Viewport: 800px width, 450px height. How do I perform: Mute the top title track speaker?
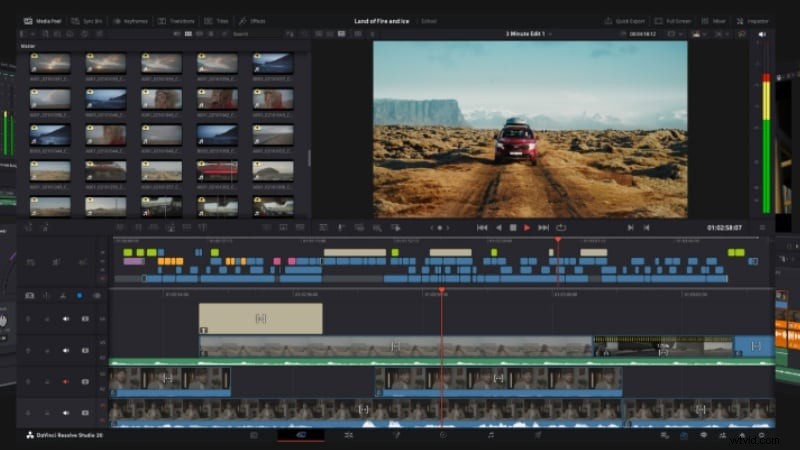click(x=66, y=319)
